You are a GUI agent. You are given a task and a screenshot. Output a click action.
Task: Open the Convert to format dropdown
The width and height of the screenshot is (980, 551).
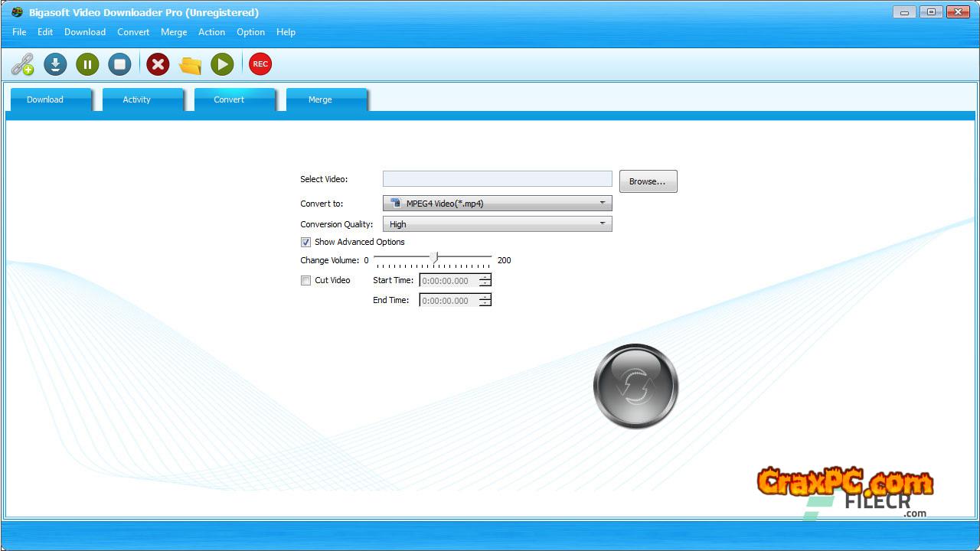[497, 204]
